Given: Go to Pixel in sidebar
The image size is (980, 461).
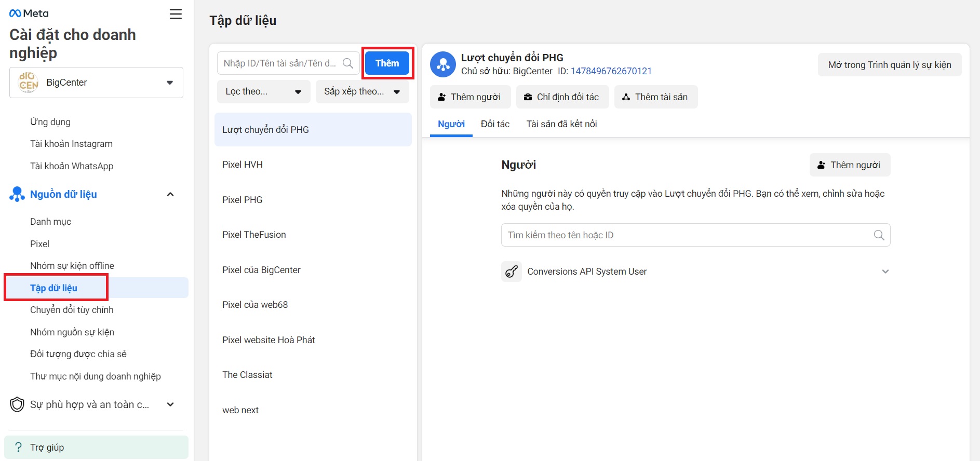Looking at the screenshot, I should pyautogui.click(x=39, y=244).
